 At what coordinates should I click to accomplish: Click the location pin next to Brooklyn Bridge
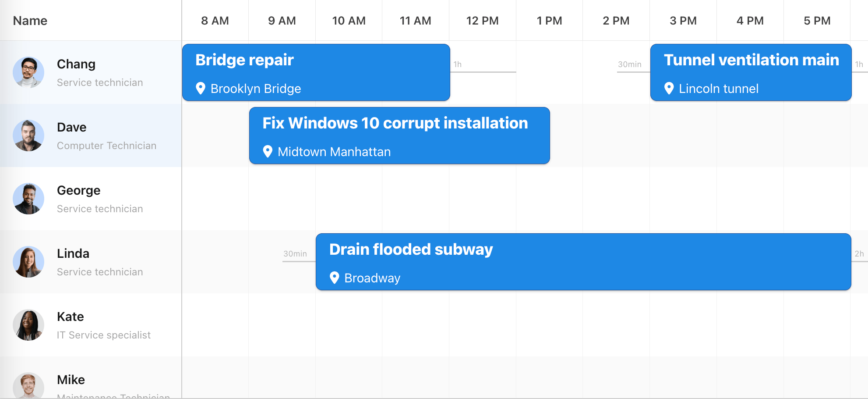pos(201,88)
